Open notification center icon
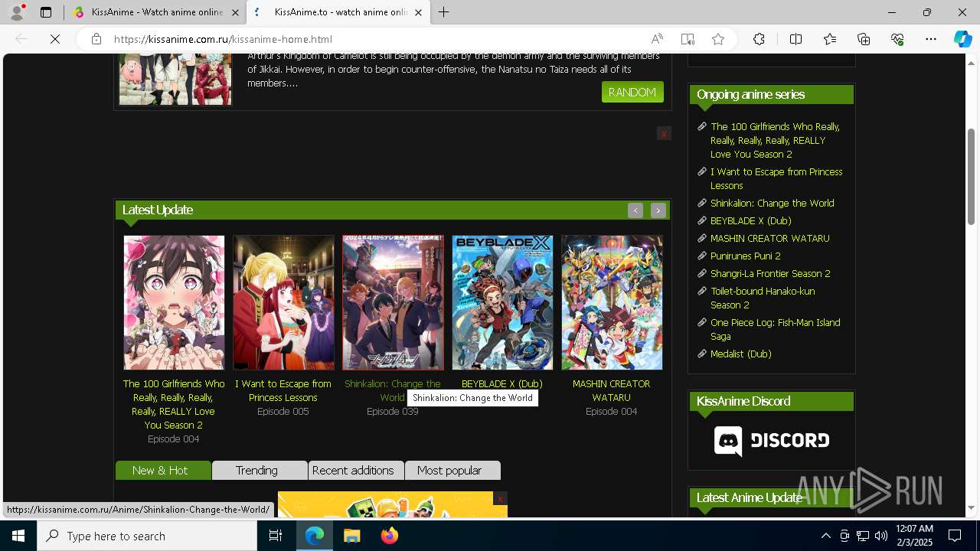This screenshot has height=551, width=980. (955, 536)
